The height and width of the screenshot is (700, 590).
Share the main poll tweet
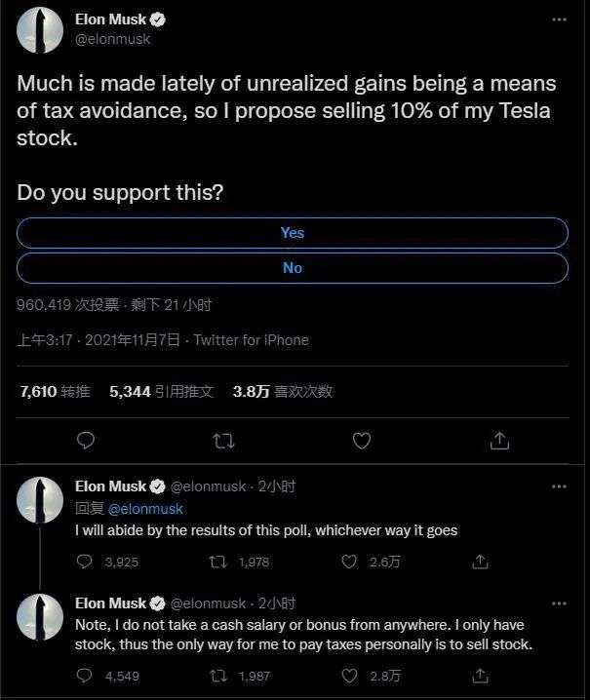[x=499, y=441]
